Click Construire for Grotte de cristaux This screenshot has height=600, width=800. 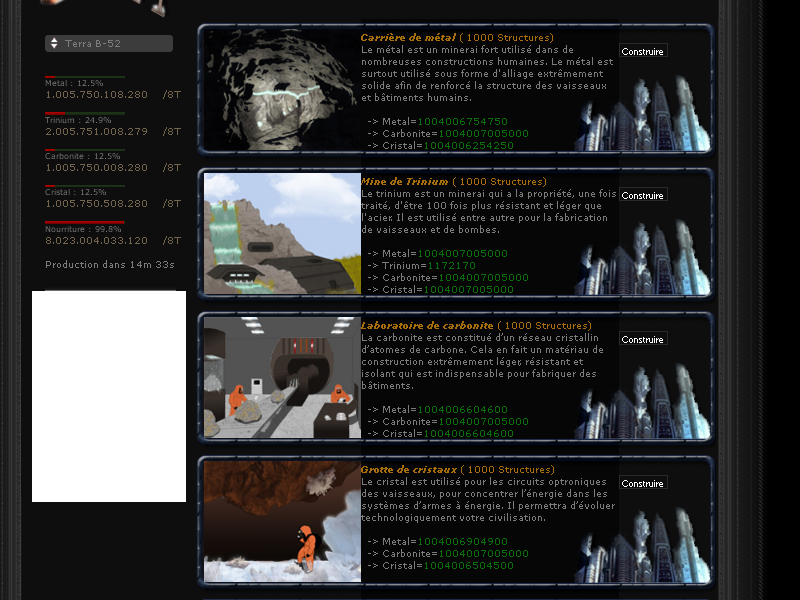click(x=642, y=483)
